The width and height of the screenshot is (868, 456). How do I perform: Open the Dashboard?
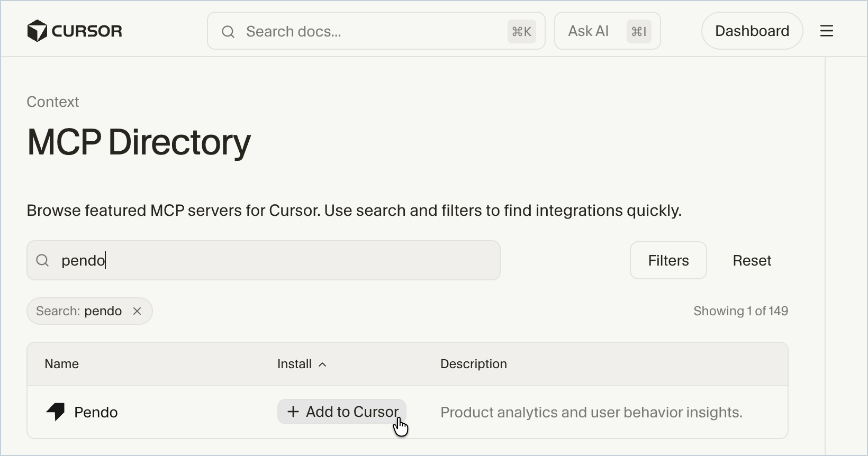[x=752, y=31]
